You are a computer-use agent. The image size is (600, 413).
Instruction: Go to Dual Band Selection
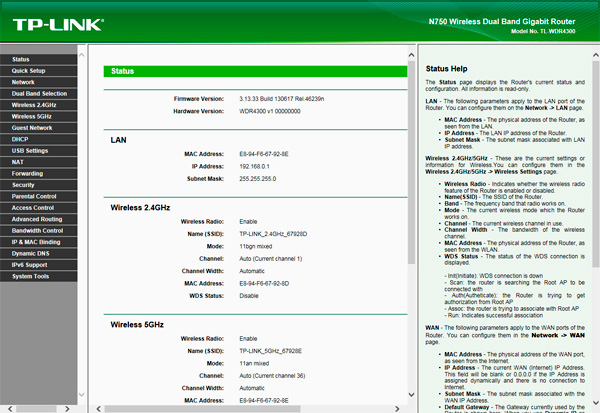pos(39,93)
